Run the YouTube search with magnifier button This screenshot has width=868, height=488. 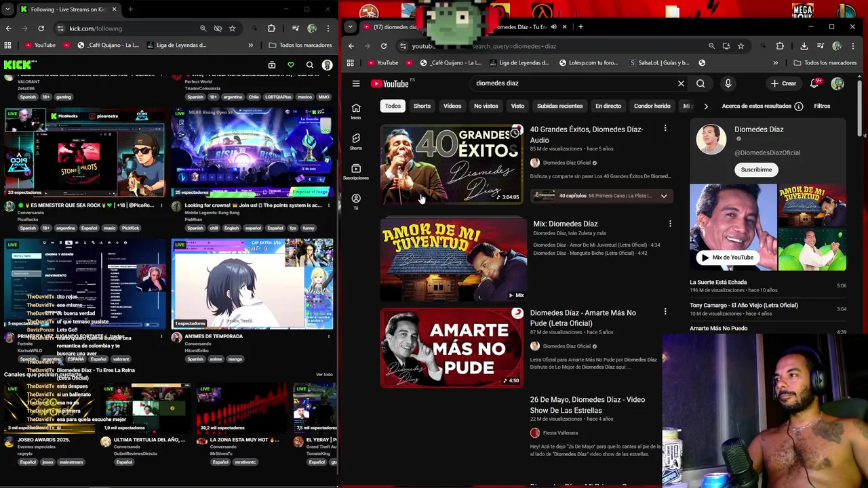point(701,83)
